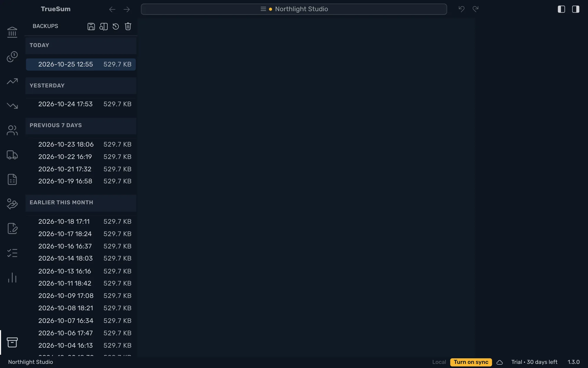588x368 pixels.
Task: Click the save backup icon
Action: 91,26
